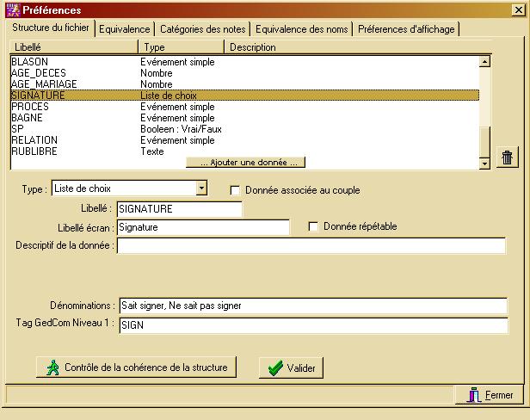Viewport: 530px width, 420px height.
Task: Open the Type combo box arrow
Action: [x=201, y=188]
